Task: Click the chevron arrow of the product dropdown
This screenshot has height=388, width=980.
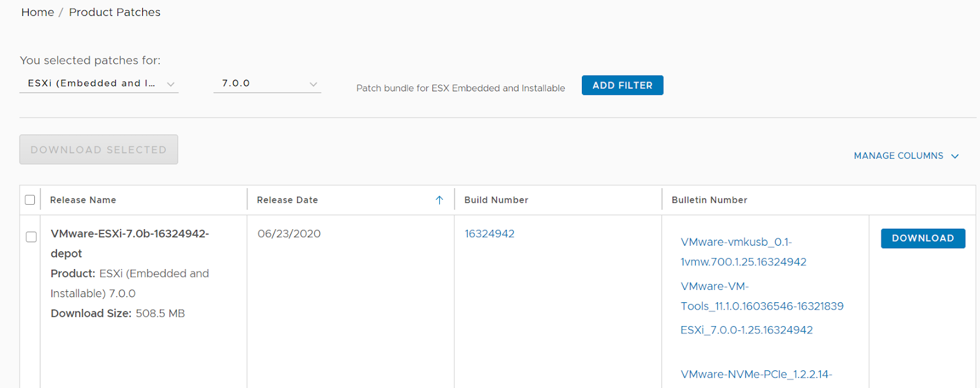Action: click(x=171, y=84)
